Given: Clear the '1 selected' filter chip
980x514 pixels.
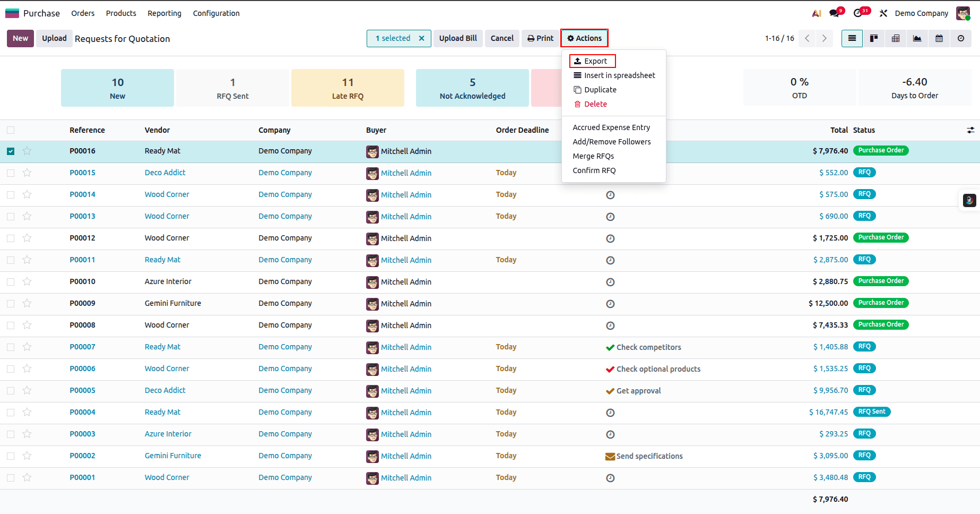Looking at the screenshot, I should [421, 38].
